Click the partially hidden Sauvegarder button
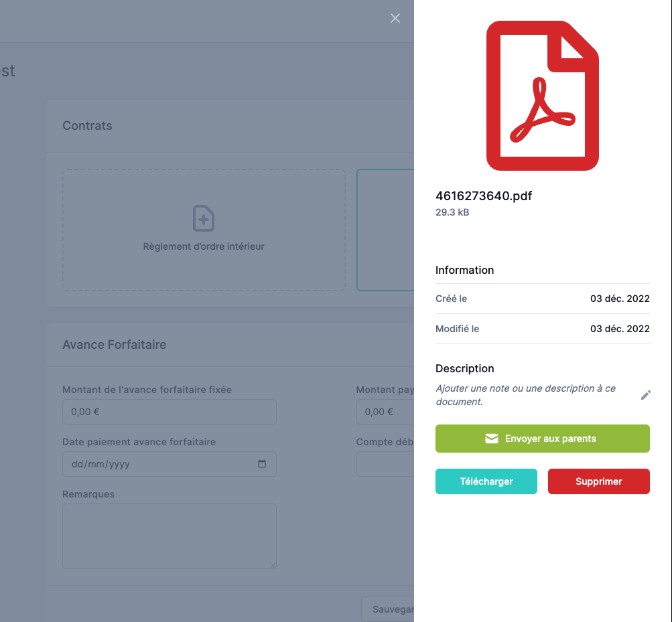Screen dimensions: 672x622 coord(389,609)
